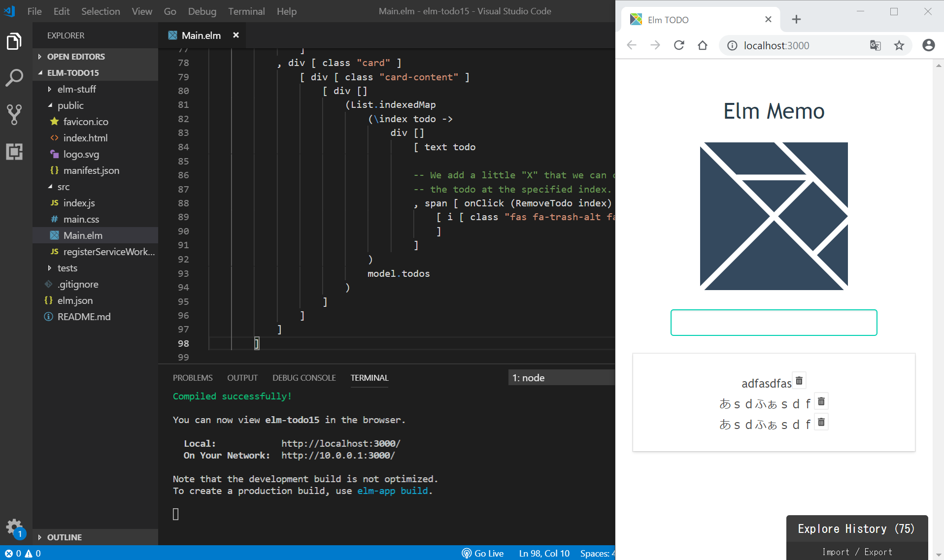
Task: Open index.js in the explorer
Action: click(95, 203)
